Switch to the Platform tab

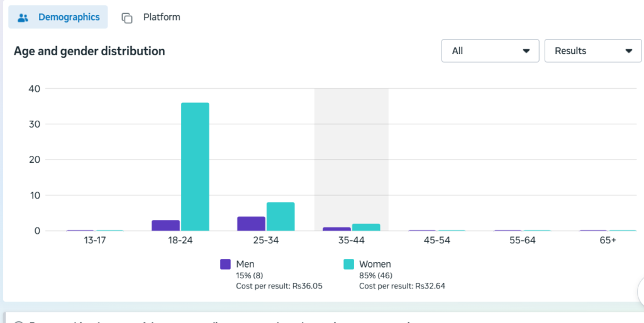point(151,17)
